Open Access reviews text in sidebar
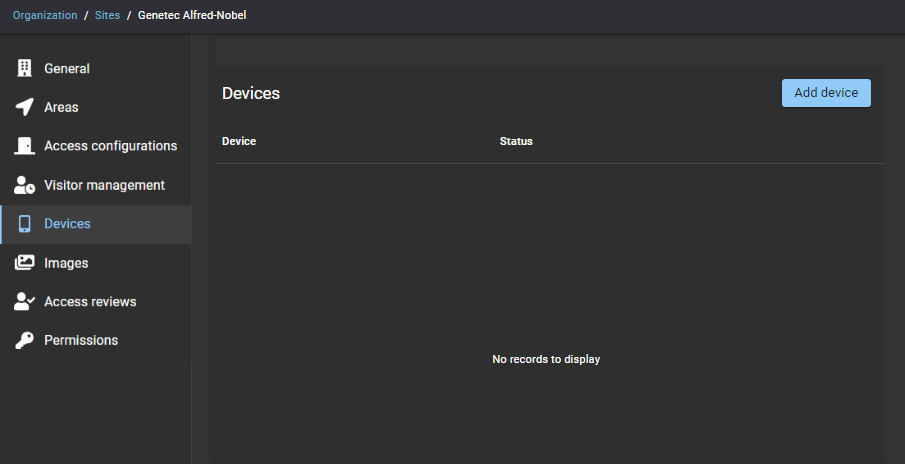Screen dimensions: 905x464 point(90,302)
